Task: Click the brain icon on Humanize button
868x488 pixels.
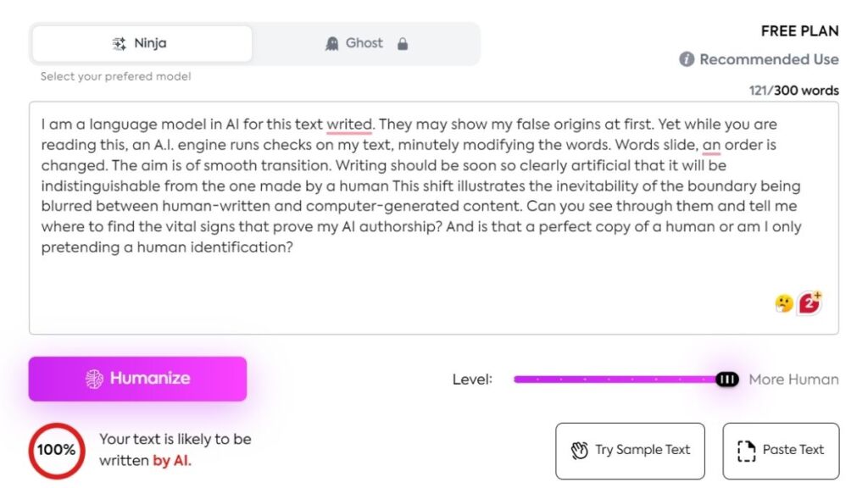Action: [x=94, y=379]
